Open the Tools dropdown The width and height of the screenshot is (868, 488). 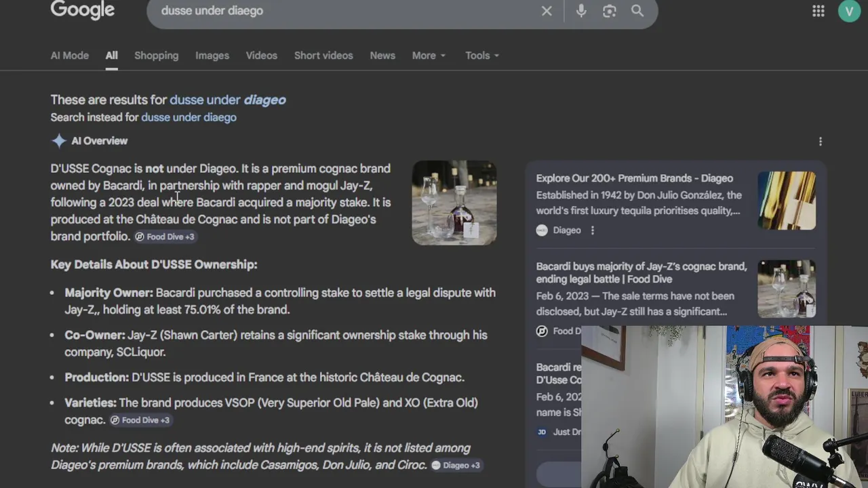coord(482,56)
